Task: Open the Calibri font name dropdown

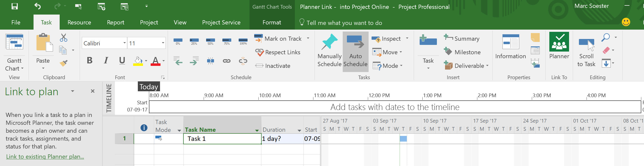Action: 125,43
